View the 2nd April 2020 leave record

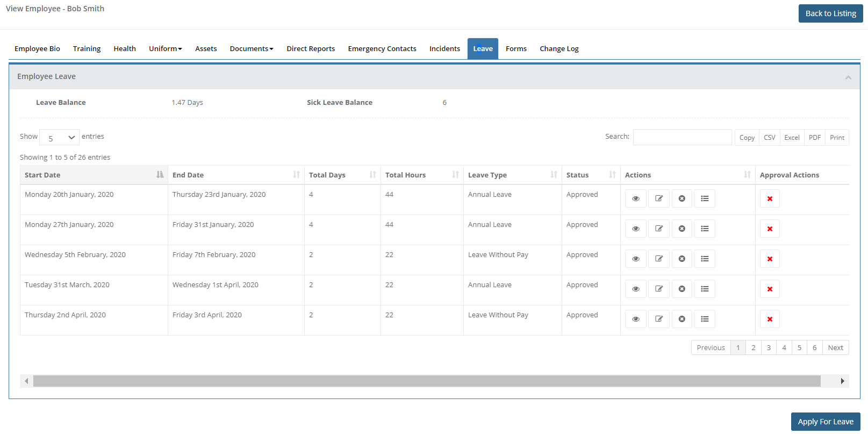coord(636,319)
